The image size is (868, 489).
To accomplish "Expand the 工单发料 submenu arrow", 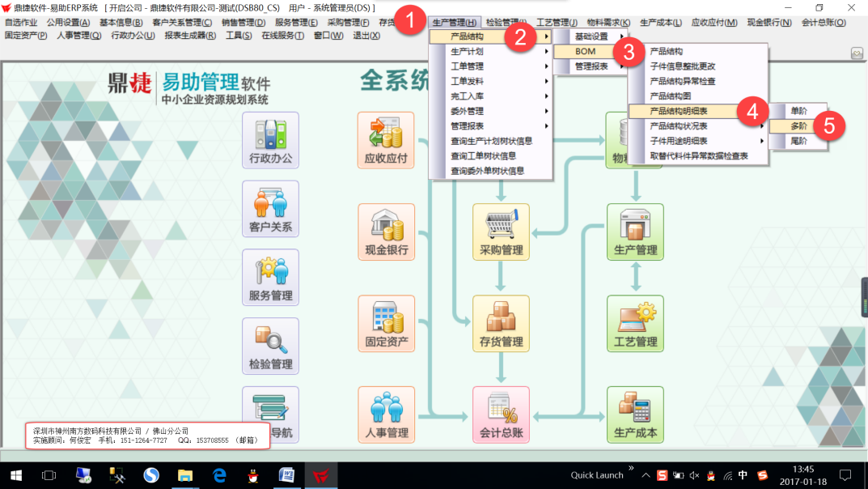I will (x=546, y=82).
